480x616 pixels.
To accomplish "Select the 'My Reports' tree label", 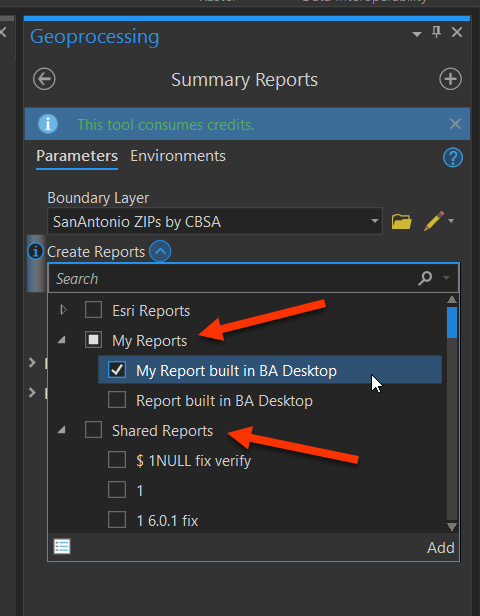I will 149,341.
